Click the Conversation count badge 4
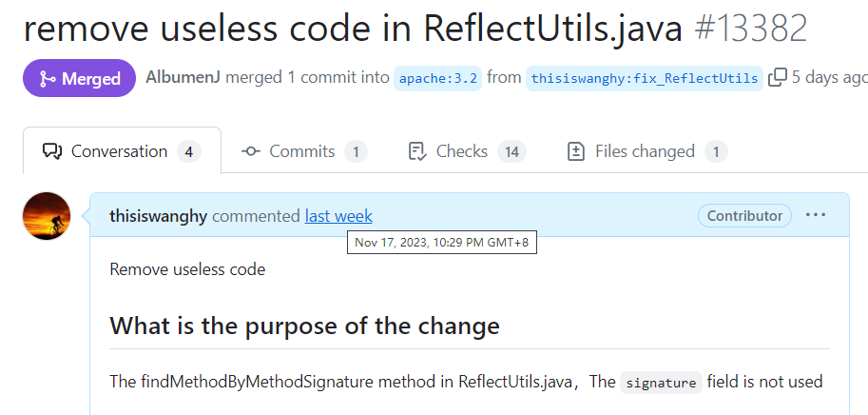Viewport: 868px width, 415px height. [189, 151]
